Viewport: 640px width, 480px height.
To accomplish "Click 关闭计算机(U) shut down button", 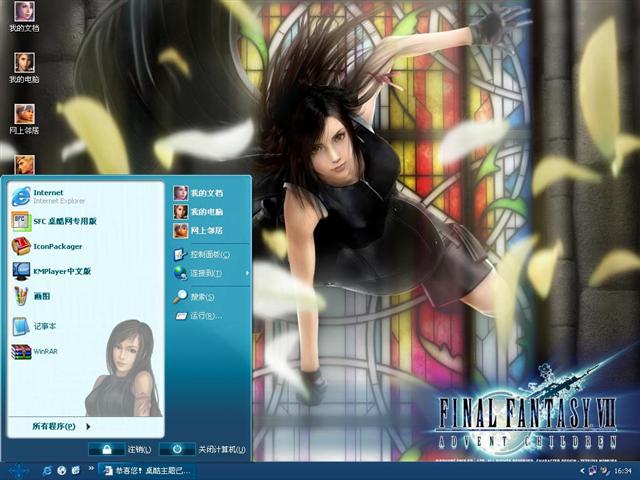I will [x=202, y=449].
